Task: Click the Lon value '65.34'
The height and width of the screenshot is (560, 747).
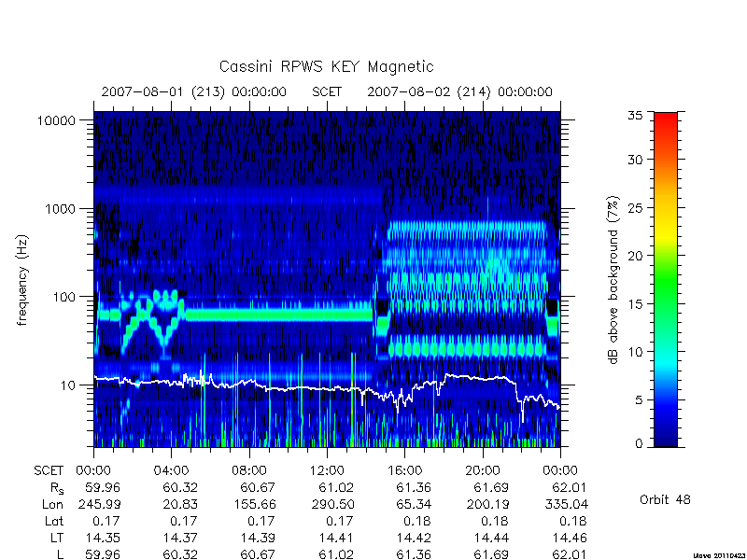Action: 414,504
